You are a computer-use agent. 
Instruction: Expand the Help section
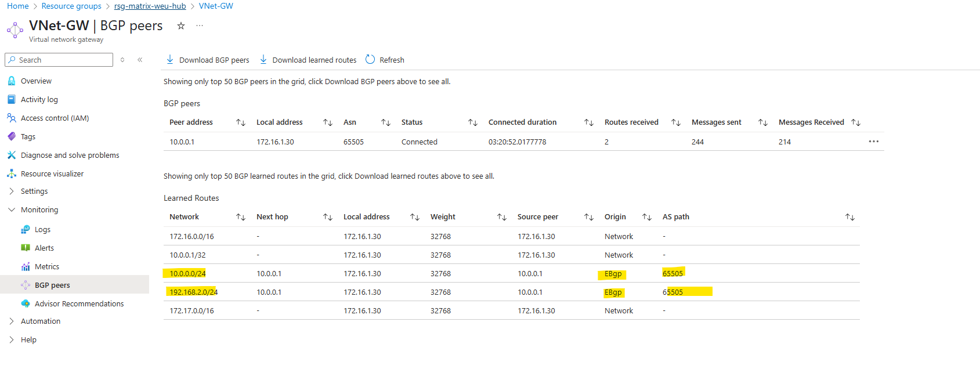[x=12, y=339]
